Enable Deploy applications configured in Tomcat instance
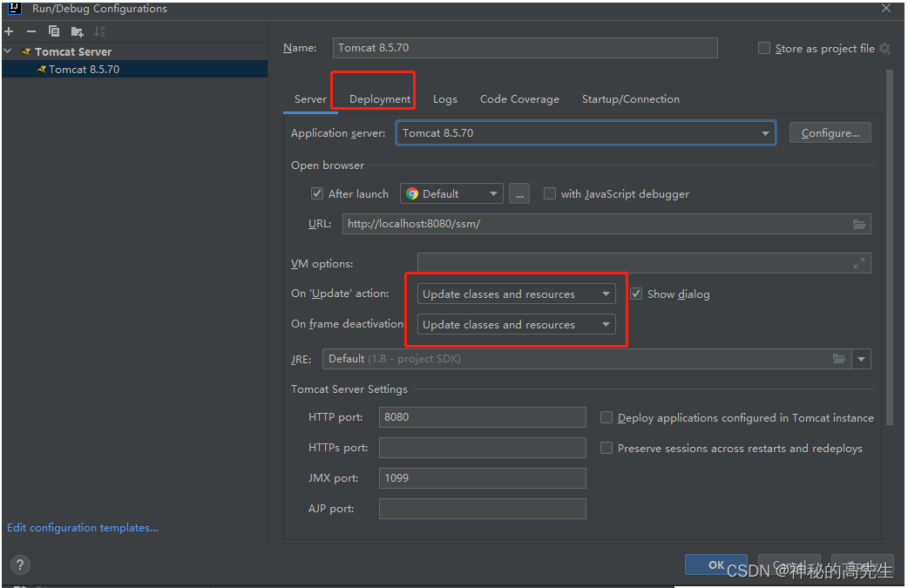The image size is (908, 588). click(606, 417)
